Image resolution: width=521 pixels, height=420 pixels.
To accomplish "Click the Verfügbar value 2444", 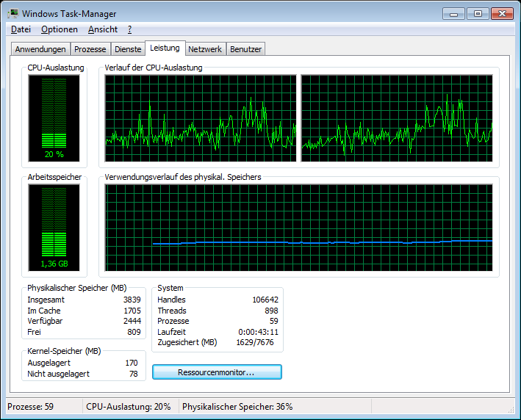I will (x=132, y=321).
